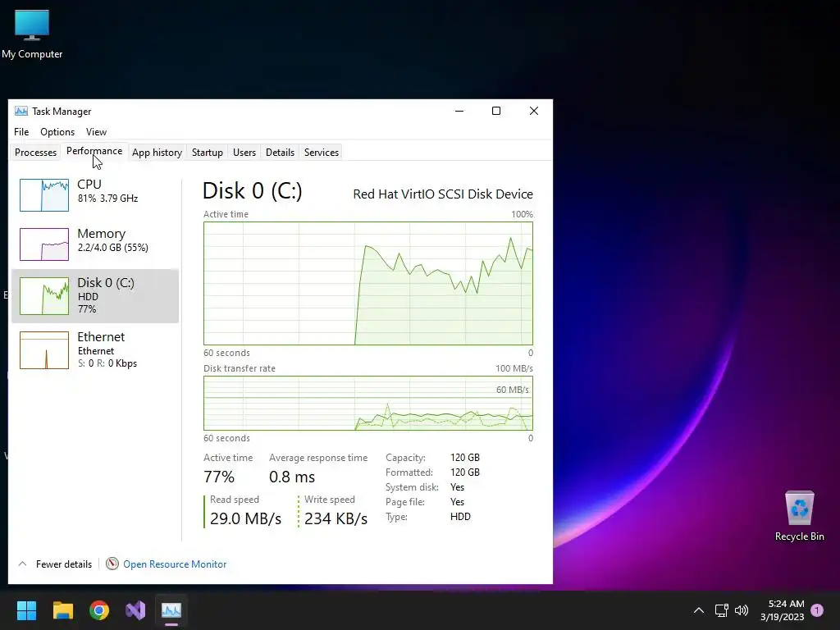Click the Ethernet S: 0 R: 0 Kbps text

(107, 363)
